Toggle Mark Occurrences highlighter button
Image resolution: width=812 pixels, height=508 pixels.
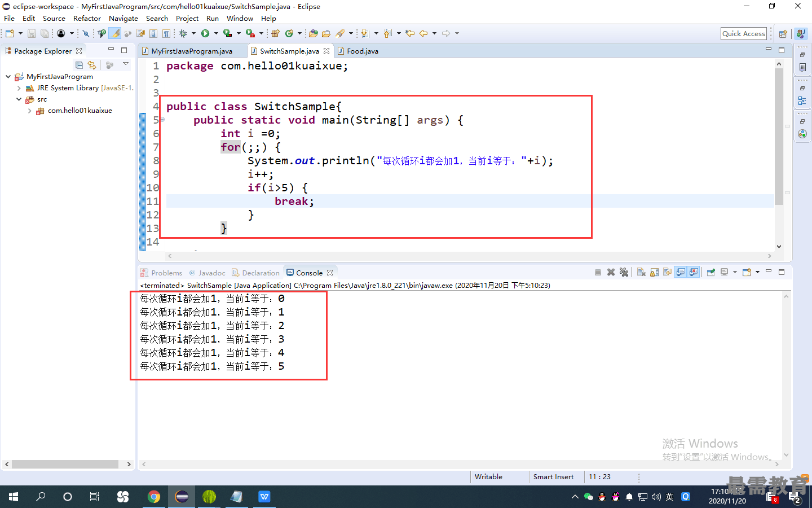[115, 33]
